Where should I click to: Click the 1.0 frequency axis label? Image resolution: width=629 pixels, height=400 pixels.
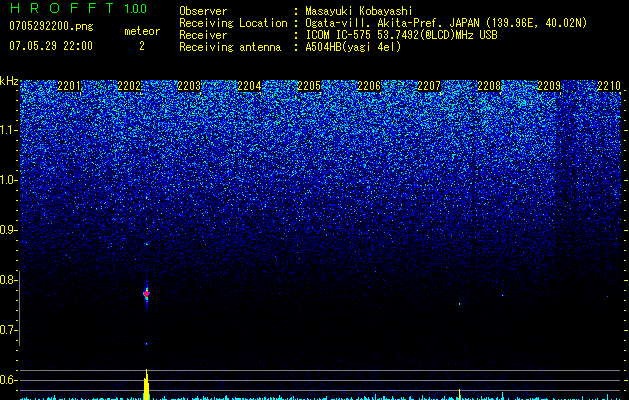[x=8, y=180]
